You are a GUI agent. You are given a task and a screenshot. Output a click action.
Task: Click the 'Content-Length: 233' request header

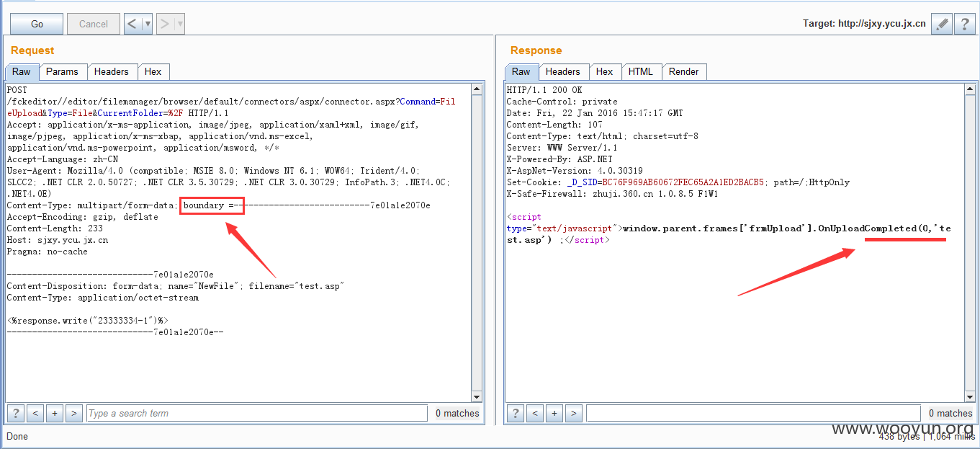click(55, 228)
